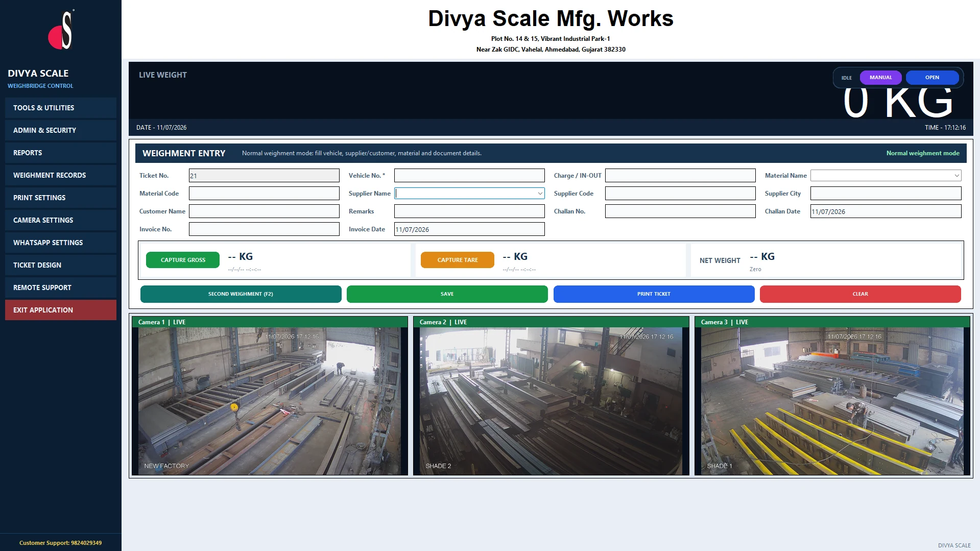Open Ticket Design
This screenshot has height=551, width=980.
pos(61,265)
